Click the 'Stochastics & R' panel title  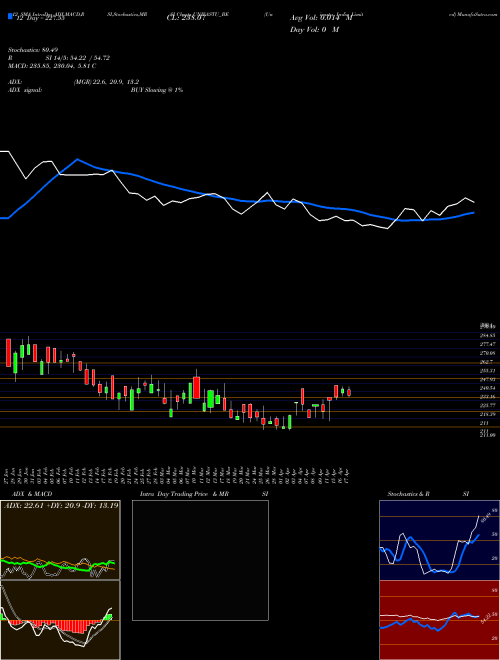[409, 494]
